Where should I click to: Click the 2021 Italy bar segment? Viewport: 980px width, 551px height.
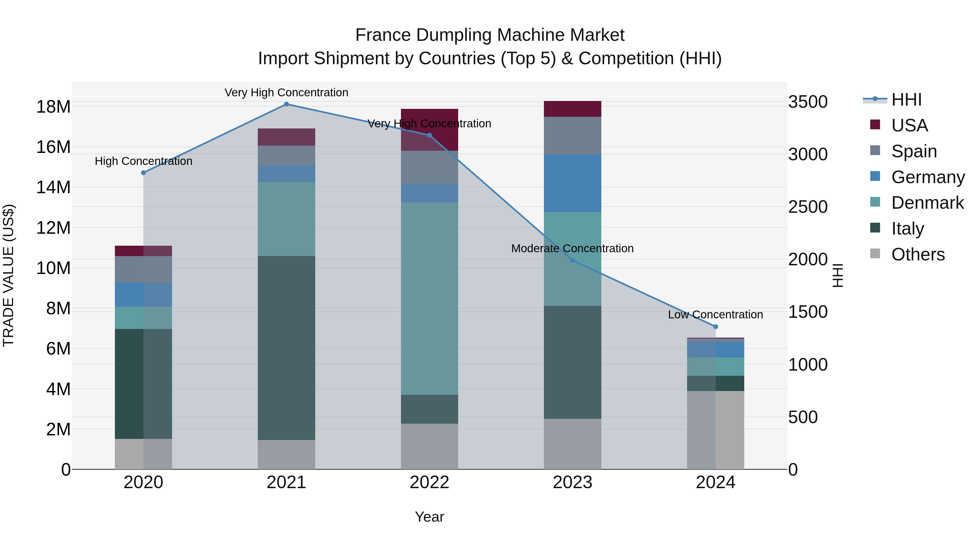tap(286, 348)
